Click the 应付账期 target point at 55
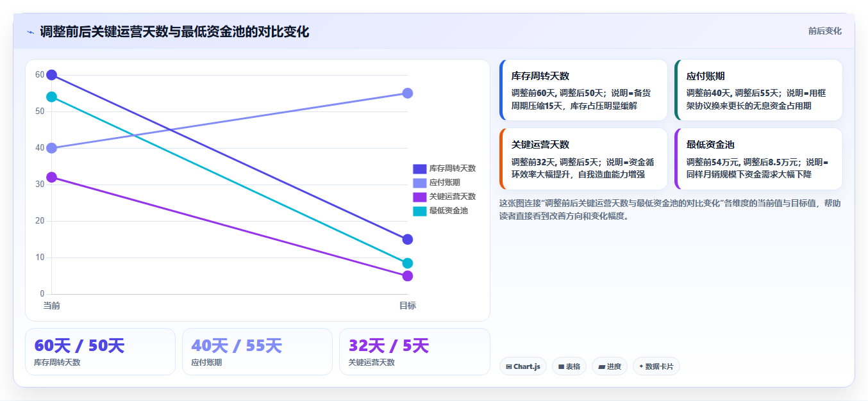Image resolution: width=868 pixels, height=401 pixels. [408, 94]
